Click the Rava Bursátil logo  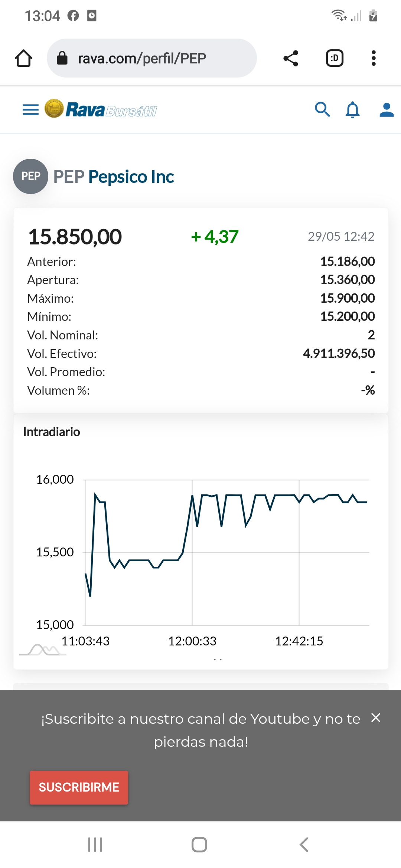click(101, 109)
